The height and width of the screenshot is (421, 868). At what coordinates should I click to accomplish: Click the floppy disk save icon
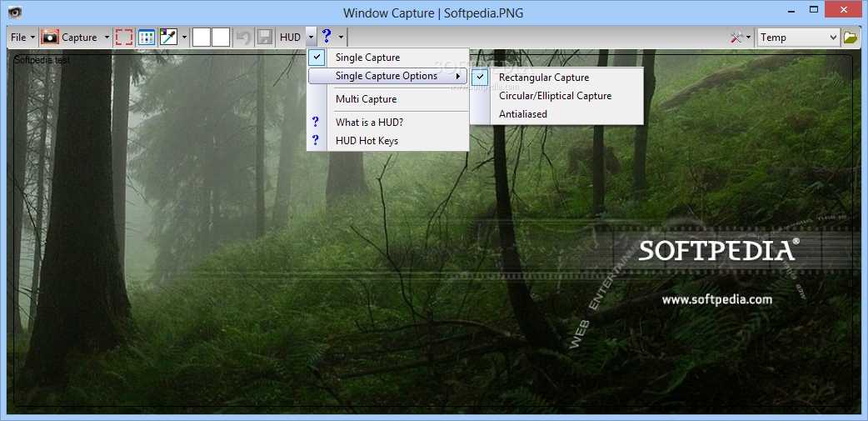tap(265, 38)
